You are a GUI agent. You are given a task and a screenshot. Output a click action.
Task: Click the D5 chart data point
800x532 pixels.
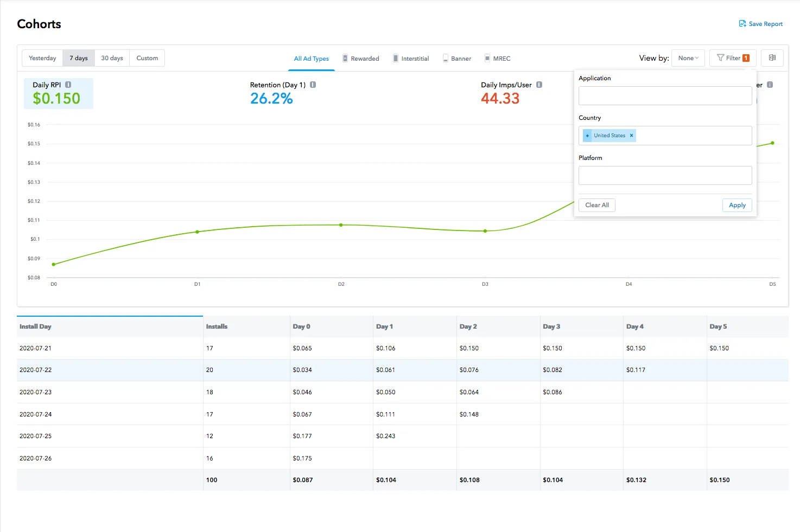tap(772, 143)
